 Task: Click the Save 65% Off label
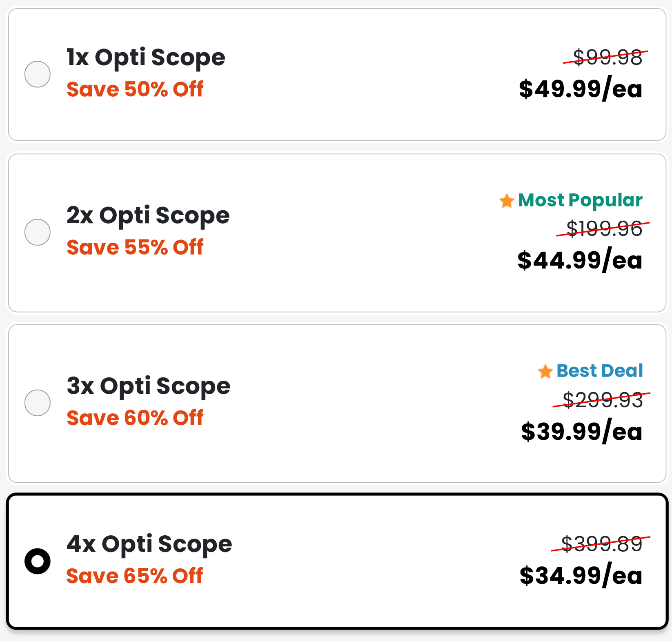(135, 576)
